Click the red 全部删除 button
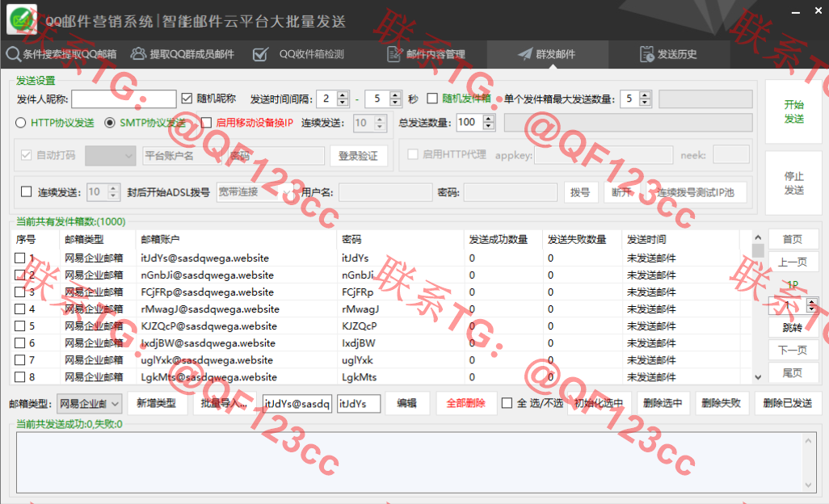 coord(465,403)
